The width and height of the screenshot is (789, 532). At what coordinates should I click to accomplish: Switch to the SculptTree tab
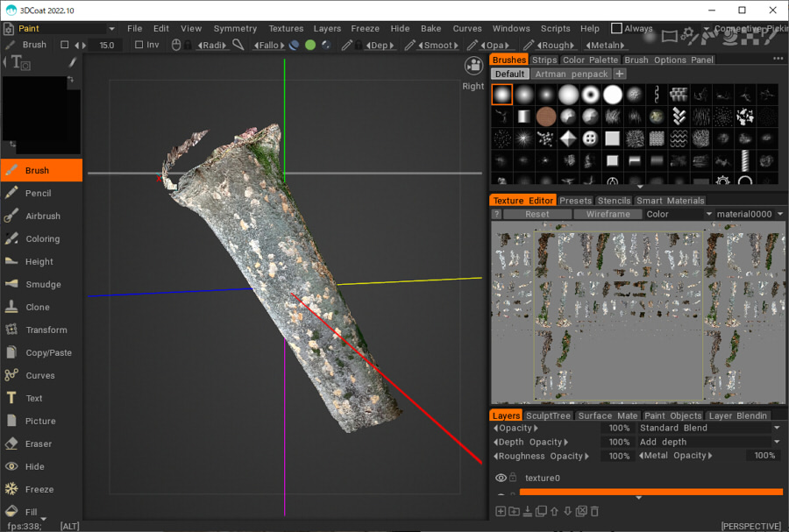548,415
